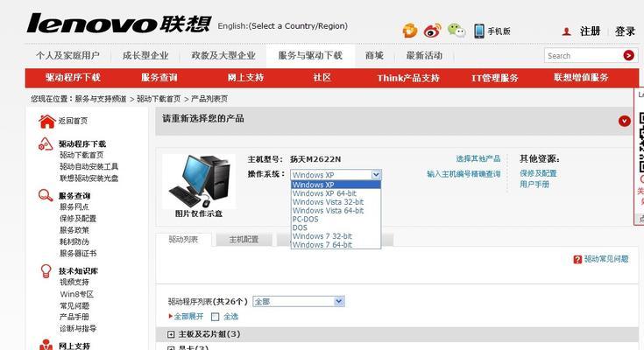Choose Windows XP 64-bit option
Viewport: 644px width, 350px height.
coord(336,193)
